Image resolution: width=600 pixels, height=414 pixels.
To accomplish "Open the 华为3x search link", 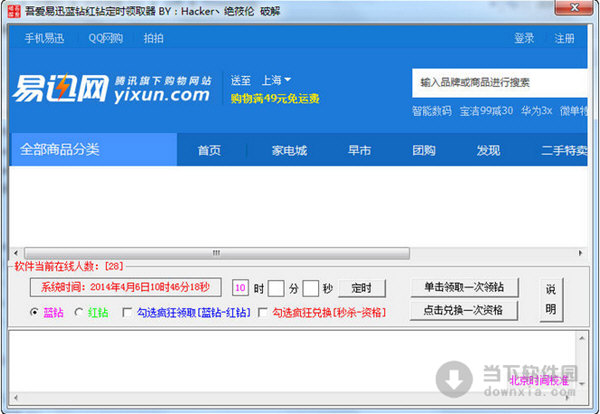I will (536, 111).
